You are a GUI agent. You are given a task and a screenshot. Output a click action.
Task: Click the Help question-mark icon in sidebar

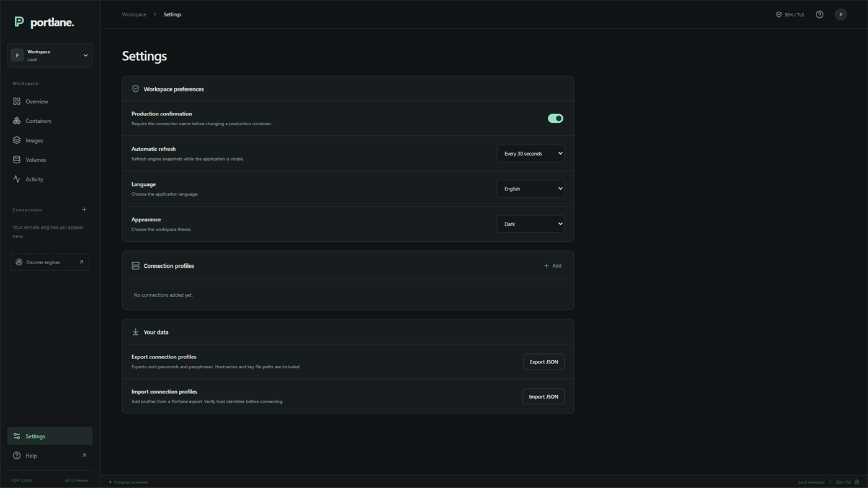point(17,456)
